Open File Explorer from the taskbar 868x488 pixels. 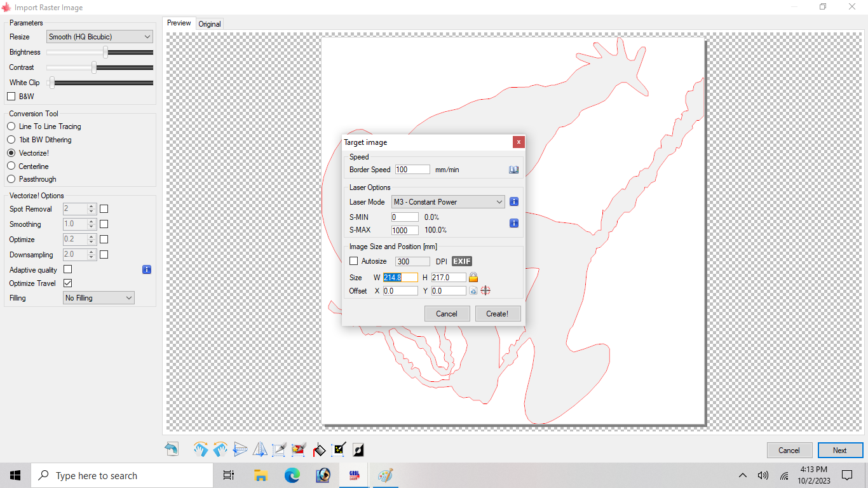261,475
